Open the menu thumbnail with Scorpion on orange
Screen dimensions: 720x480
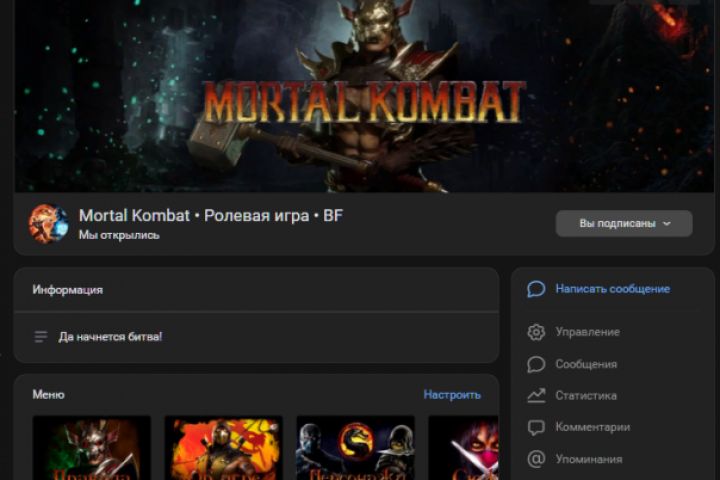[x=224, y=448]
